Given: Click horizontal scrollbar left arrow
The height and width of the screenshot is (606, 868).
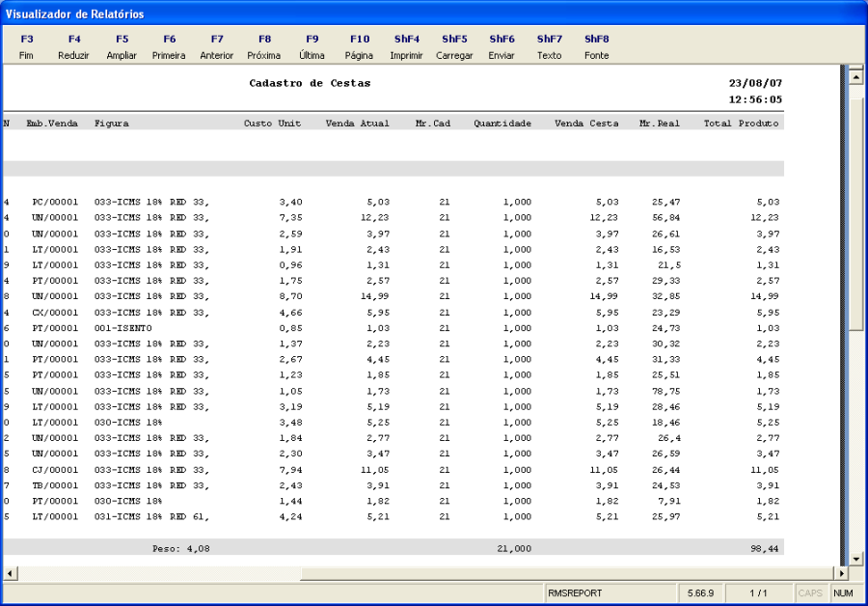Looking at the screenshot, I should [x=10, y=573].
